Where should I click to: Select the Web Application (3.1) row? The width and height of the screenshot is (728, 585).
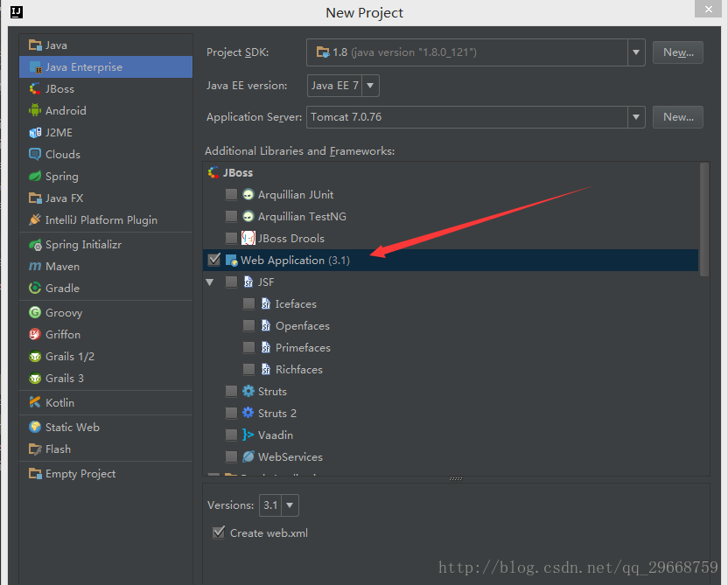pyautogui.click(x=451, y=260)
